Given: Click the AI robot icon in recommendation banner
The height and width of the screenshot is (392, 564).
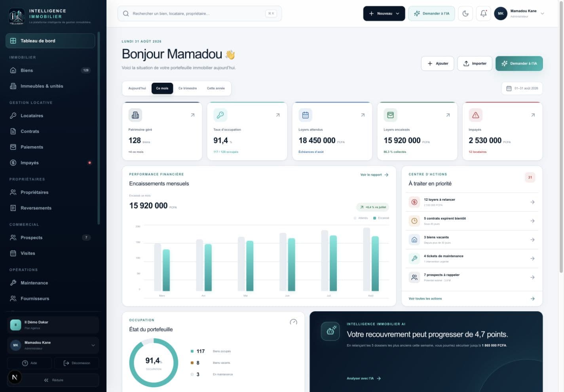Looking at the screenshot, I should click(330, 331).
